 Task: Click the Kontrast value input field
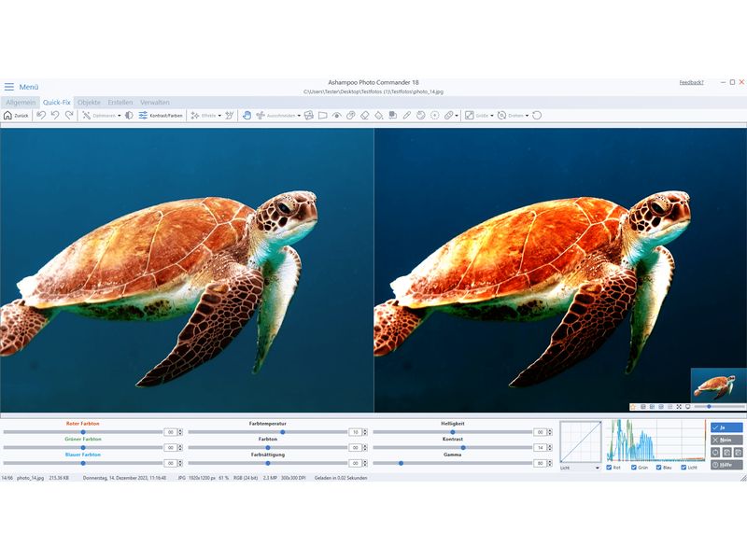click(x=540, y=448)
